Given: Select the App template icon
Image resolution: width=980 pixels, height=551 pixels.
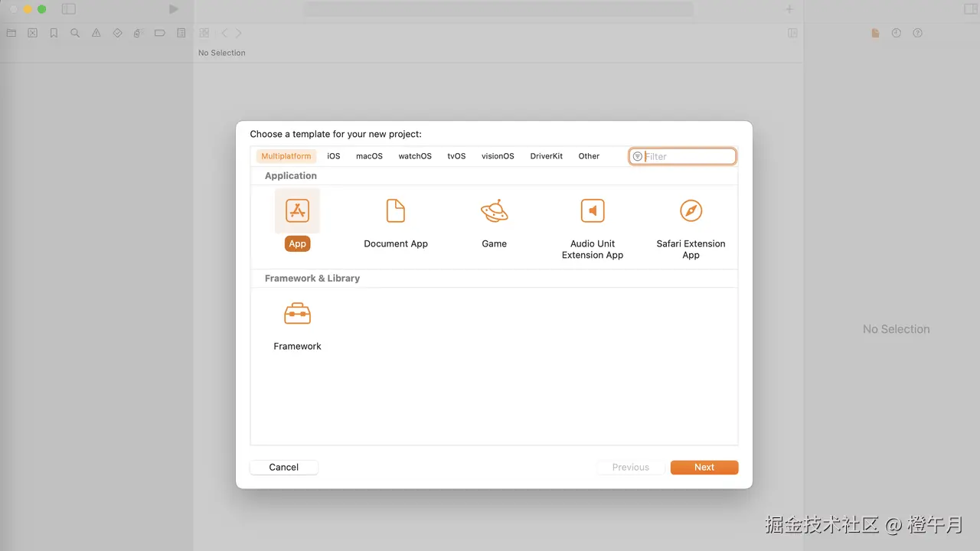Looking at the screenshot, I should pyautogui.click(x=297, y=210).
